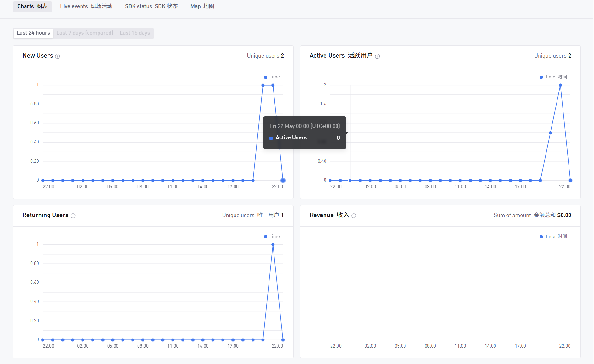Click the 11:00 axis label in Revenue chart
594x364 pixels.
tap(460, 346)
